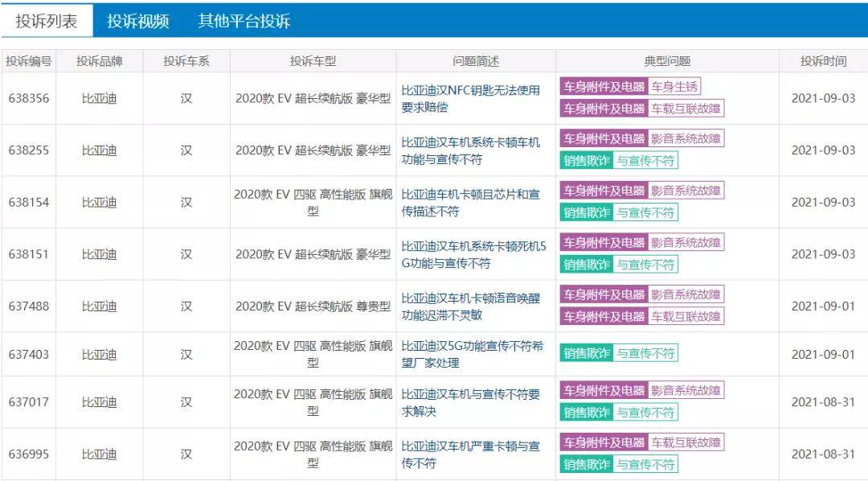Click the 车载互联故障 tag in row 637488
868x481 pixels.
click(686, 316)
